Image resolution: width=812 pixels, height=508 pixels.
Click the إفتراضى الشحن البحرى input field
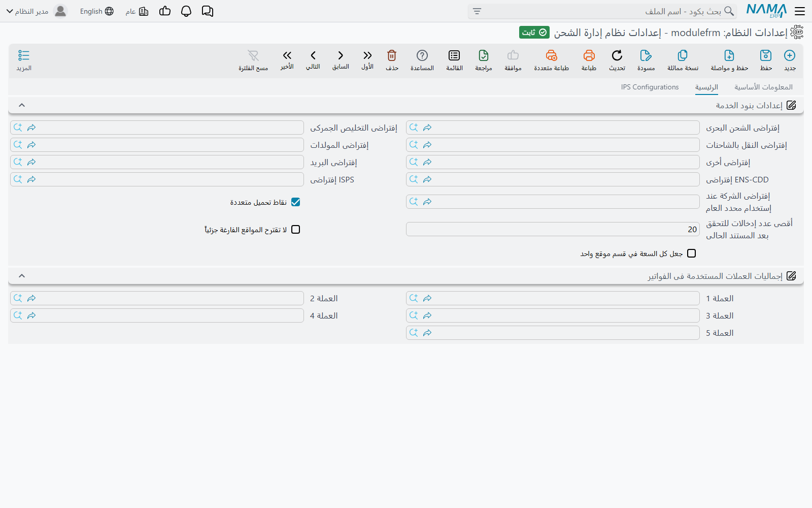click(x=553, y=128)
